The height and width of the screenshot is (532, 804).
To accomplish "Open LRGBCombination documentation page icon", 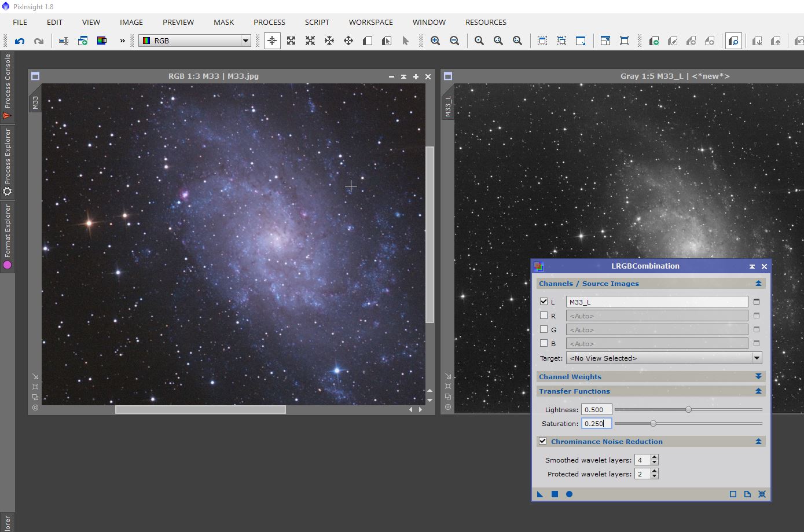I will [x=747, y=494].
